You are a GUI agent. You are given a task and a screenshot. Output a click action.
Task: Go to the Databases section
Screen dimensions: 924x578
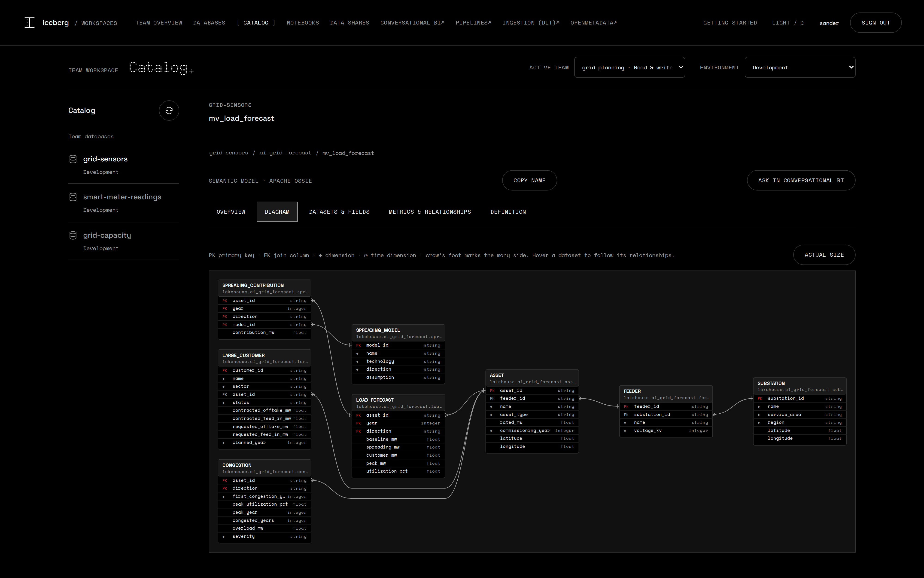(x=209, y=23)
